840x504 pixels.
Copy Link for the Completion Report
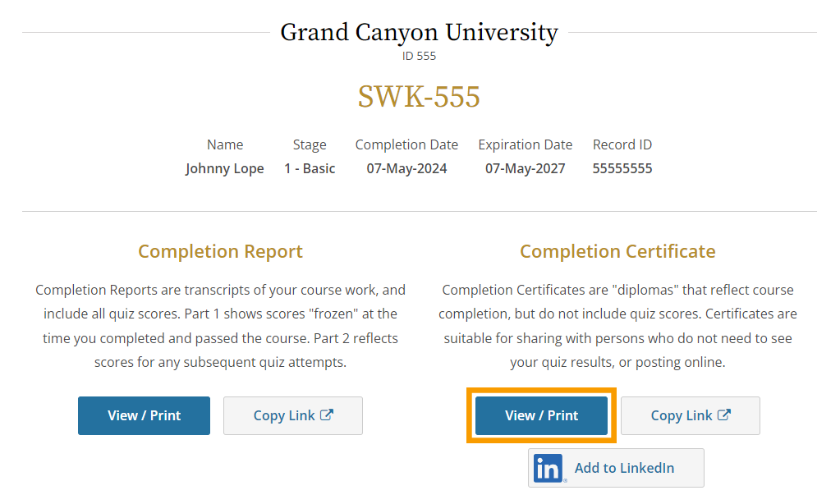(x=293, y=415)
